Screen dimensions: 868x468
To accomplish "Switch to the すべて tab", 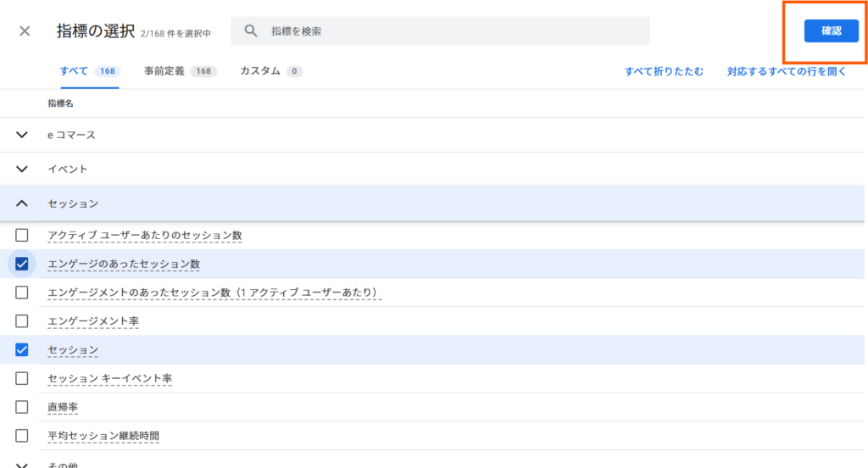I will click(x=88, y=71).
